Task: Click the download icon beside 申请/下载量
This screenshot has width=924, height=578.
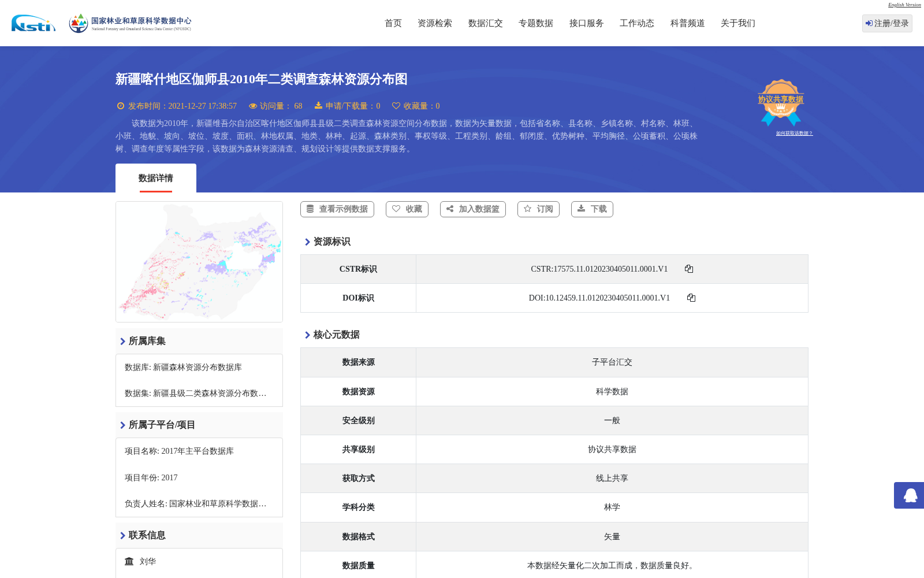Action: coord(318,106)
